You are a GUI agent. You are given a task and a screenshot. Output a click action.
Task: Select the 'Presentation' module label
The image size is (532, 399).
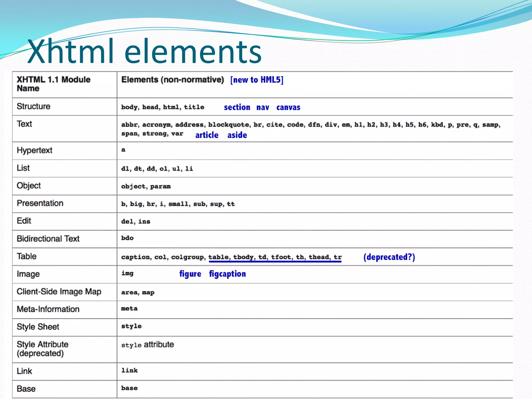pyautogui.click(x=40, y=203)
